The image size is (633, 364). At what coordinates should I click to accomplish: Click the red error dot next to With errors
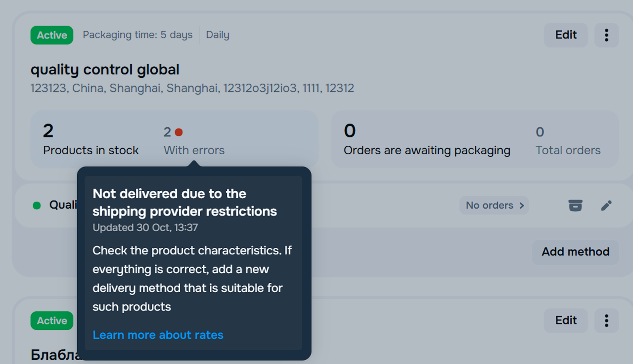click(179, 132)
